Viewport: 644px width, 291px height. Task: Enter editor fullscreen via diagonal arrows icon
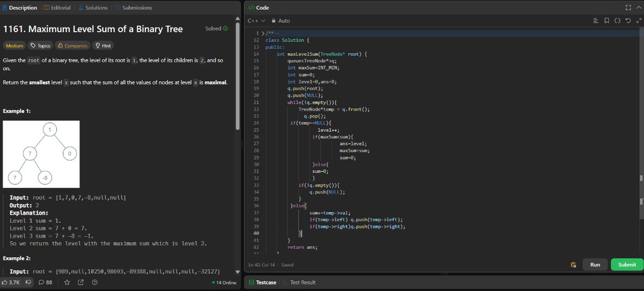638,20
